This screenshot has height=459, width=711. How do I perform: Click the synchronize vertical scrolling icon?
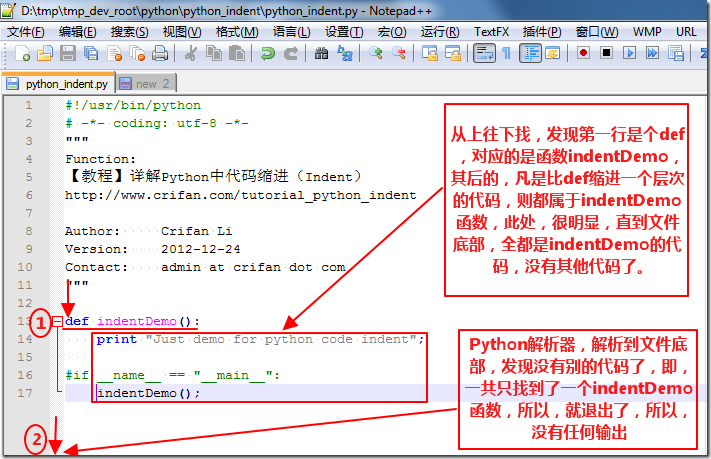(430, 53)
